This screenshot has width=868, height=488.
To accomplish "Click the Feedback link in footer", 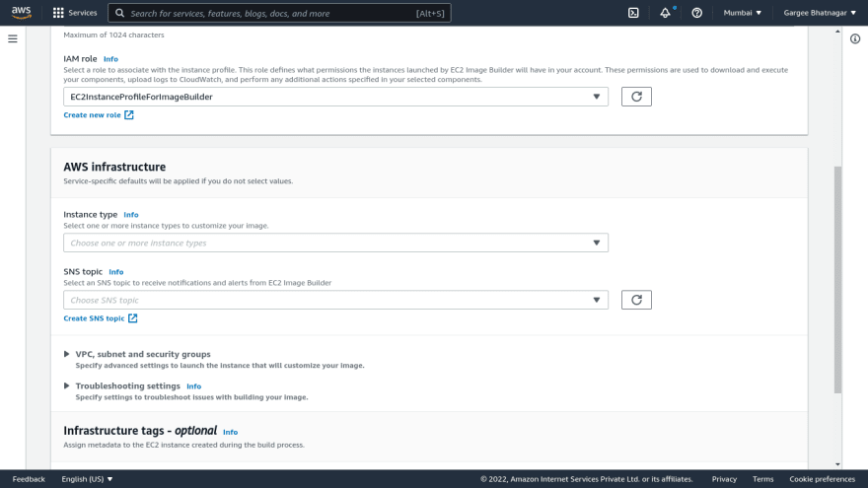I will point(29,479).
